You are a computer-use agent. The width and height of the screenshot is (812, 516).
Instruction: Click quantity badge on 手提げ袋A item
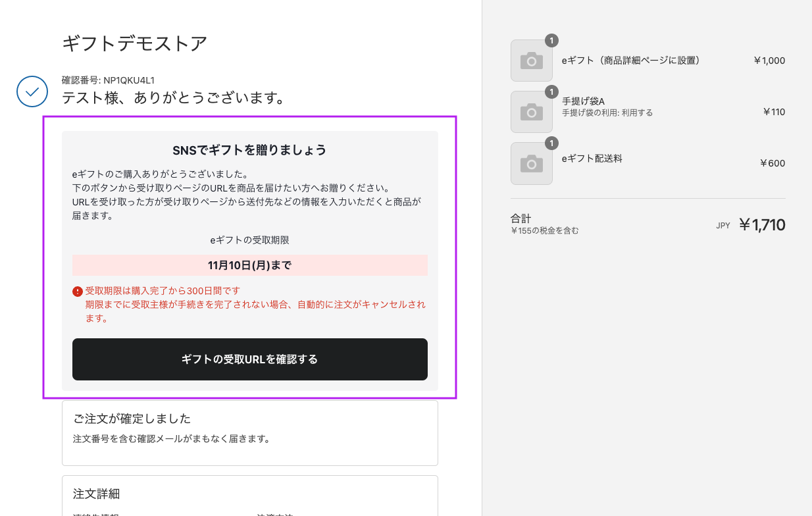[551, 91]
